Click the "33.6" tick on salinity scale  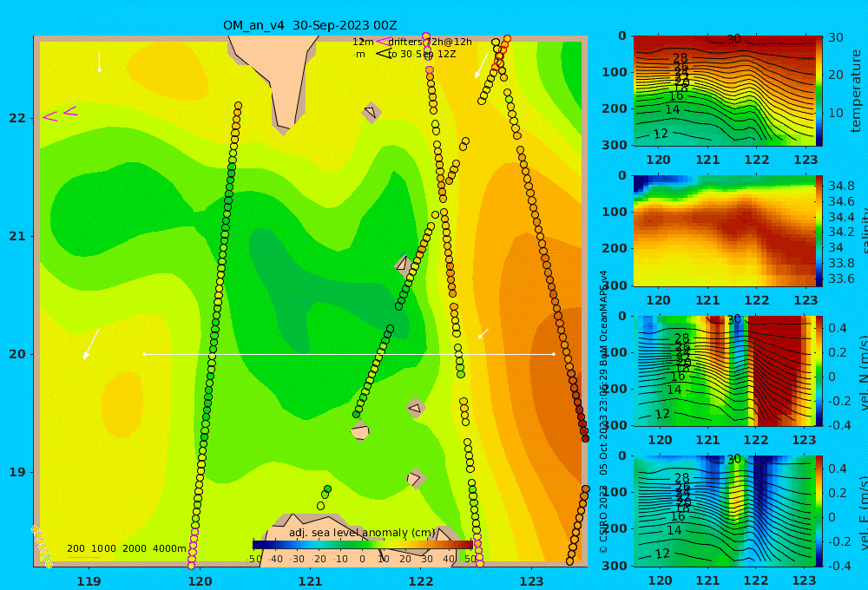pyautogui.click(x=841, y=279)
